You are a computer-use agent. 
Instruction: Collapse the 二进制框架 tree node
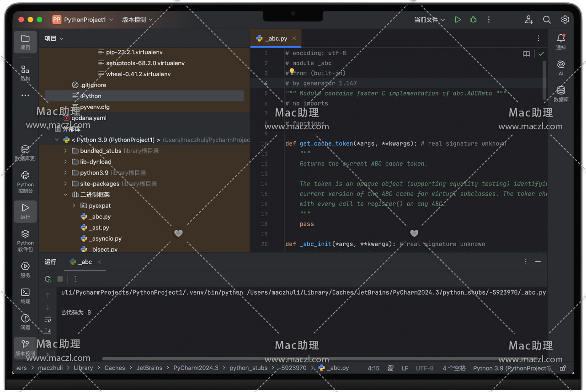pyautogui.click(x=65, y=195)
